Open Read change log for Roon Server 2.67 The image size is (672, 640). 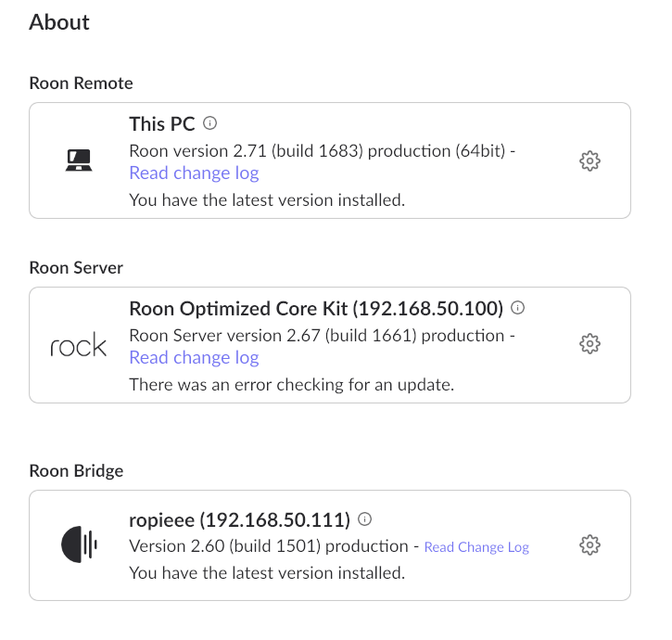point(194,357)
